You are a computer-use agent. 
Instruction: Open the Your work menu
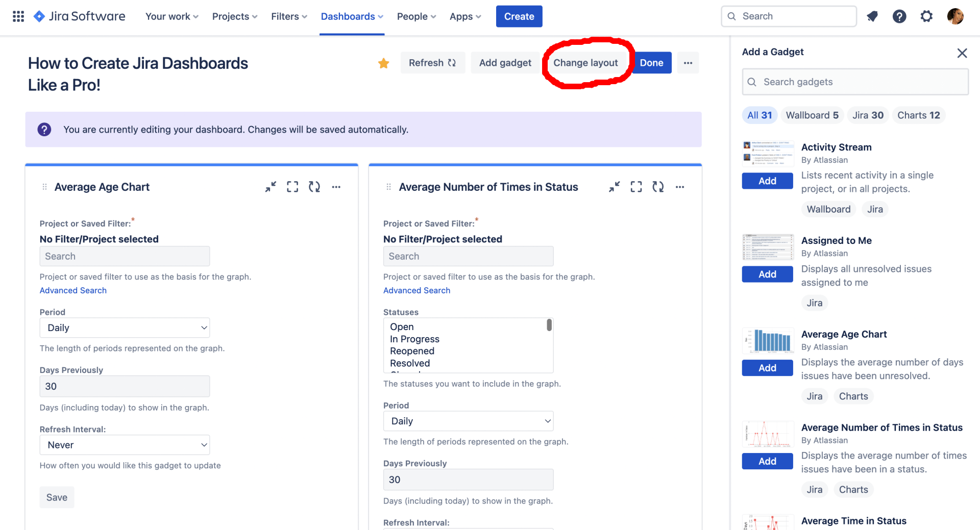172,16
